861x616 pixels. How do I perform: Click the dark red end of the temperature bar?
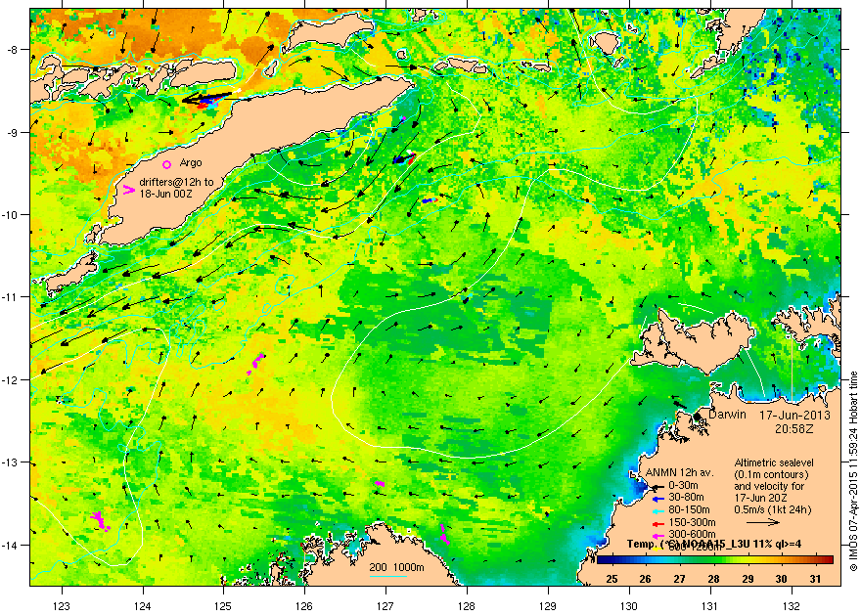(x=828, y=559)
